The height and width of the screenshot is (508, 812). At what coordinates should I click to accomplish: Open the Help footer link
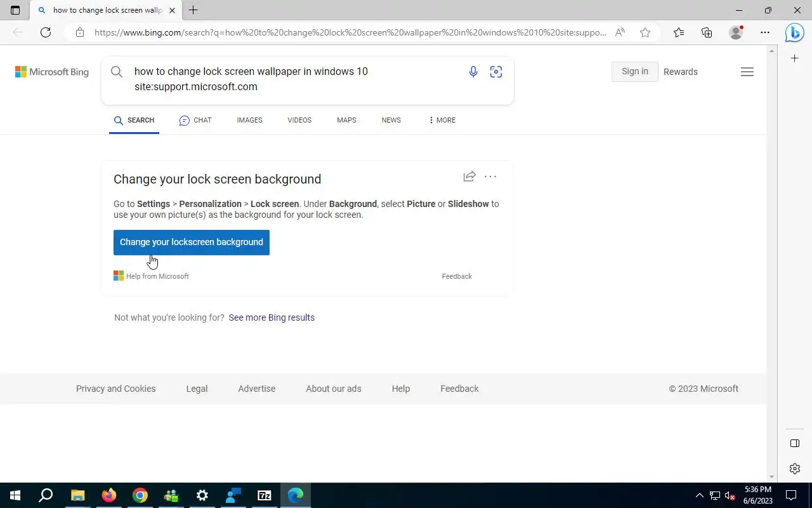tap(401, 389)
